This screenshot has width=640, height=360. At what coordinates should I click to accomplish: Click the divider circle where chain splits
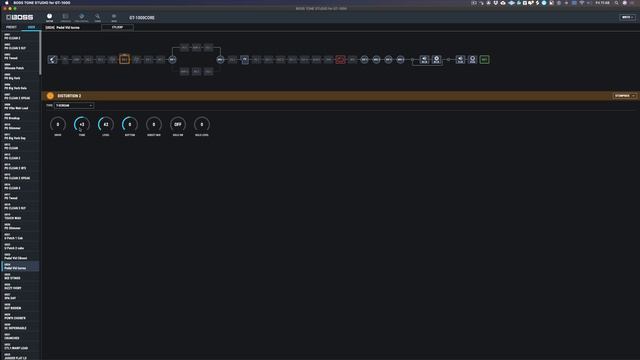click(x=172, y=60)
